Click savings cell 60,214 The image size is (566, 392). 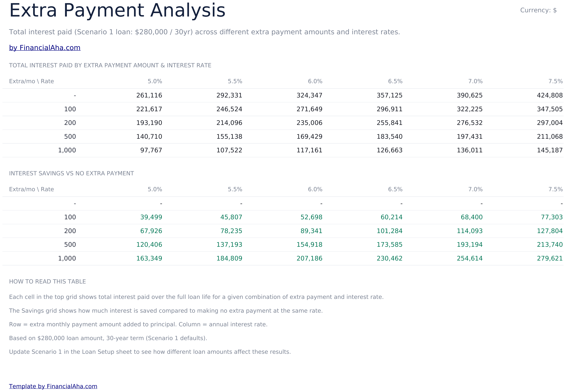click(391, 217)
